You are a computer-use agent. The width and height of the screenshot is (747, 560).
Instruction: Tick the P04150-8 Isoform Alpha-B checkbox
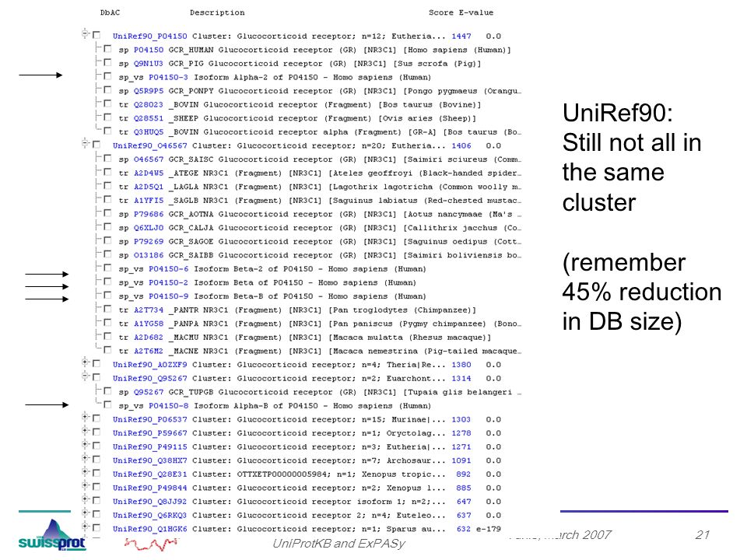[107, 404]
